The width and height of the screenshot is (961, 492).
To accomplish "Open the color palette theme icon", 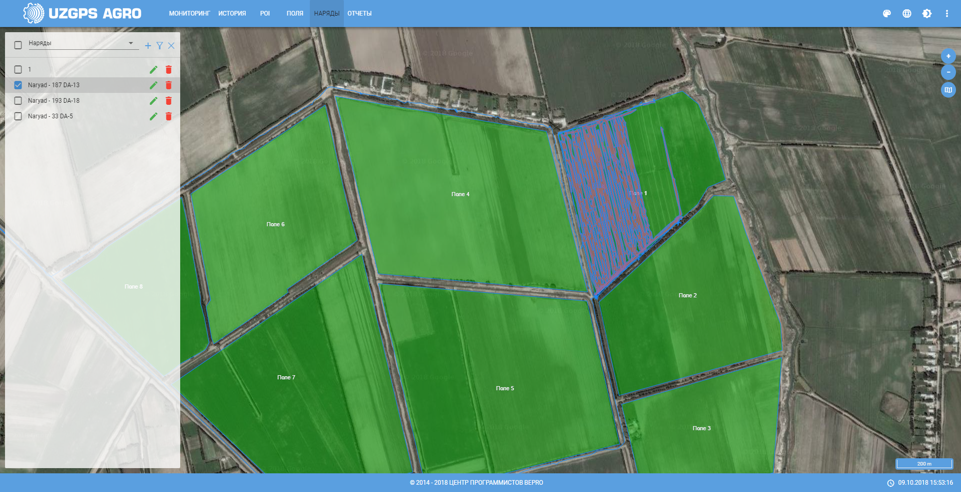I will (887, 14).
